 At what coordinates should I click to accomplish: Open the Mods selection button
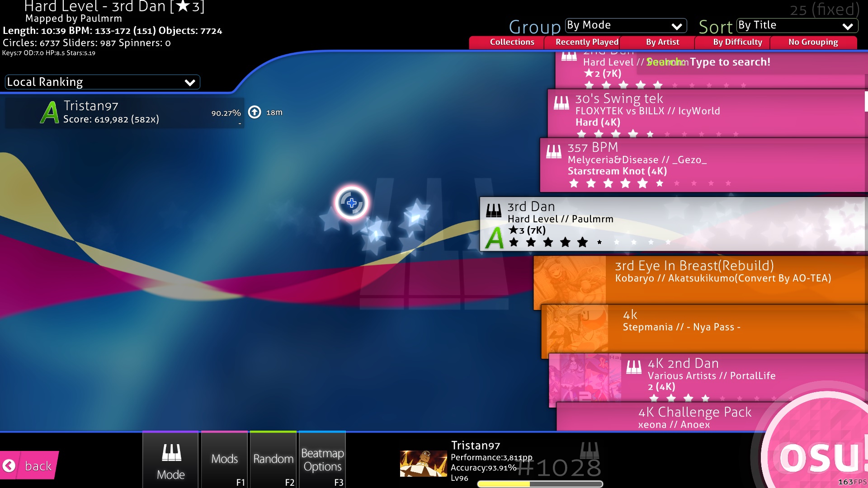(225, 460)
